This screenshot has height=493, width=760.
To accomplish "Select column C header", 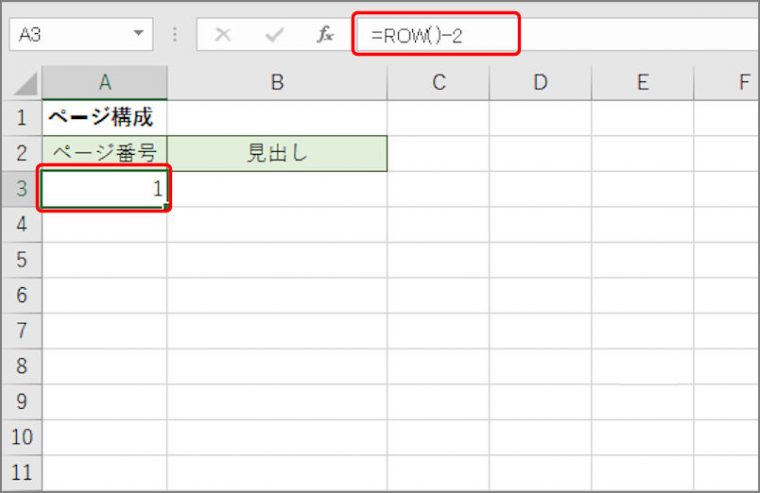I will click(439, 83).
